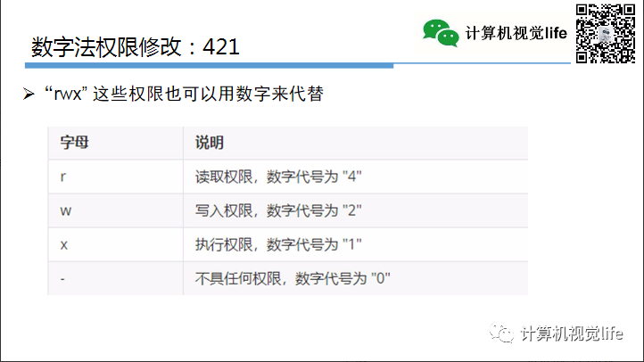Click the QR code in top corner
644x362 pixels.
click(605, 34)
